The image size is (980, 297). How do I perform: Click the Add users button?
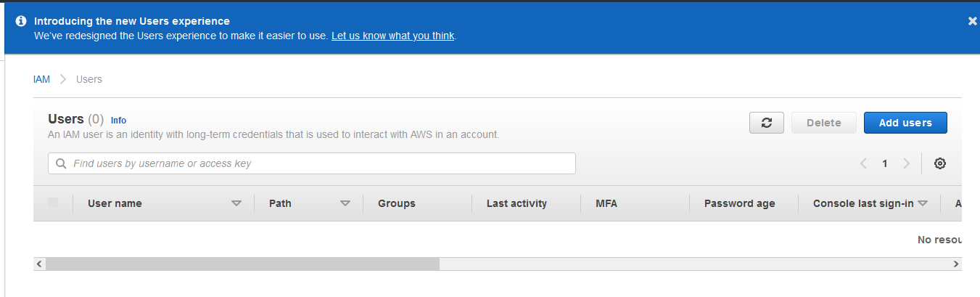click(x=905, y=123)
